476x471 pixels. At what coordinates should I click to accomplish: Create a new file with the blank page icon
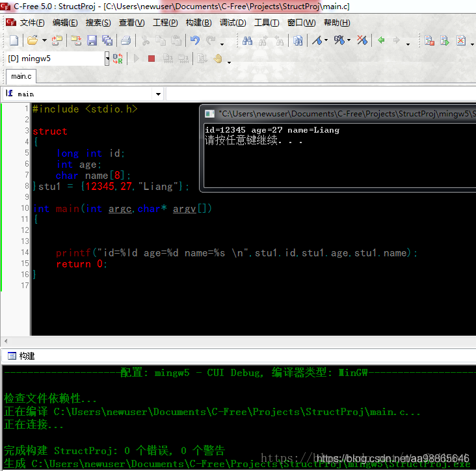[14, 40]
